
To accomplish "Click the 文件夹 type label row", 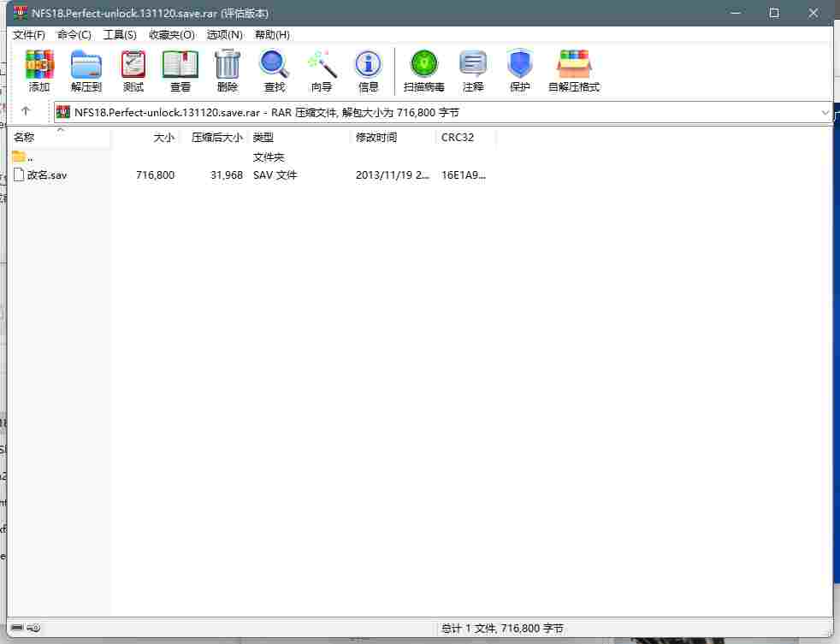I will 269,157.
